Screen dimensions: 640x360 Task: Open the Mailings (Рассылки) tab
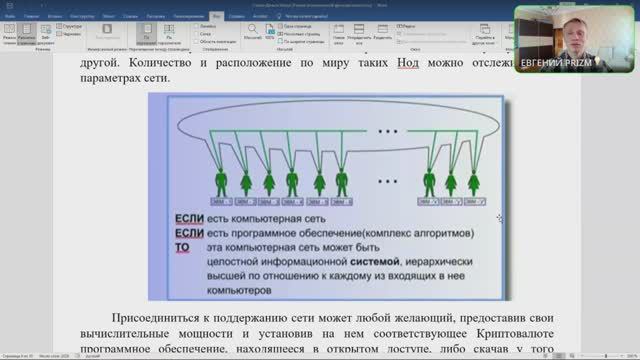[x=156, y=16]
